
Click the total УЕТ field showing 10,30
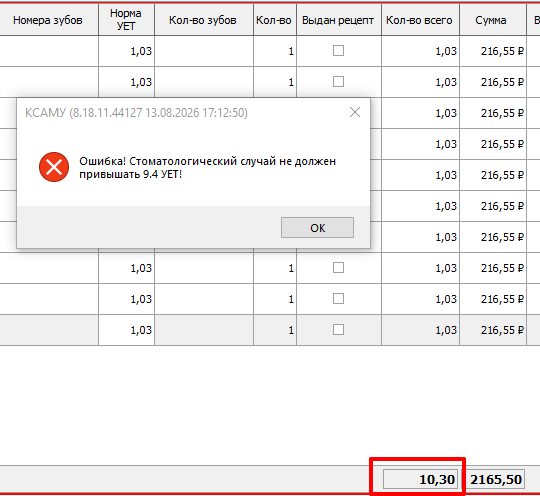420,479
